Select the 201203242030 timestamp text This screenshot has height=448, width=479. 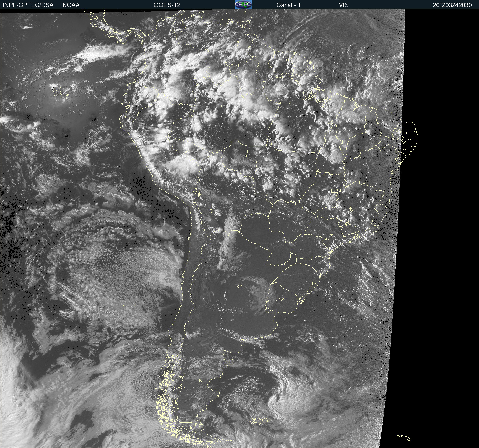click(x=452, y=5)
